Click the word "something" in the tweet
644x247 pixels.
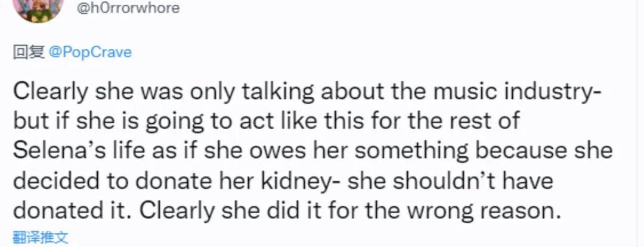[411, 152]
